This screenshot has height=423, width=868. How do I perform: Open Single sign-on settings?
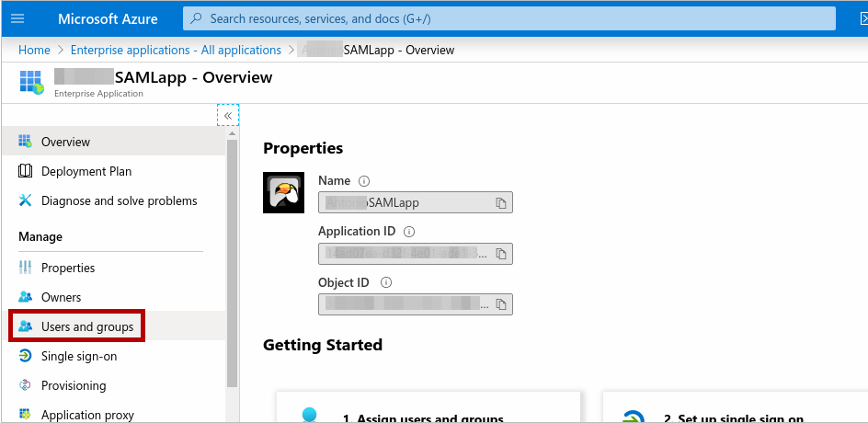[79, 356]
